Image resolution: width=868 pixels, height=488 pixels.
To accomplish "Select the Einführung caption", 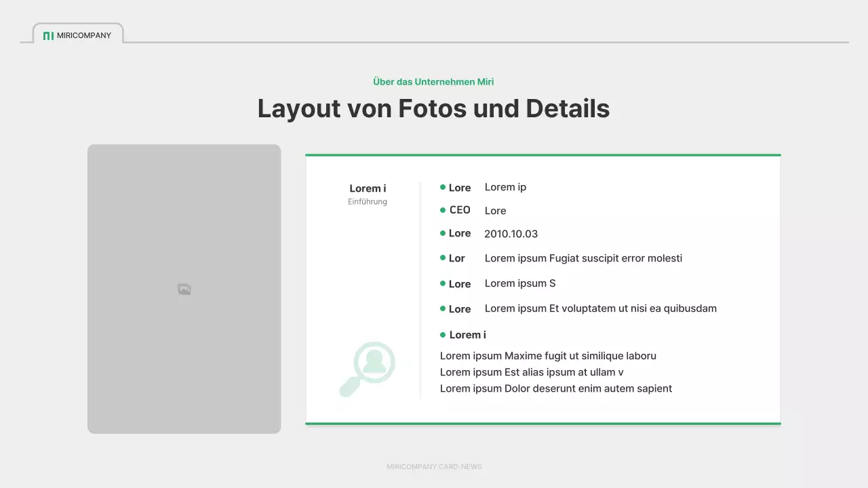I will click(368, 201).
